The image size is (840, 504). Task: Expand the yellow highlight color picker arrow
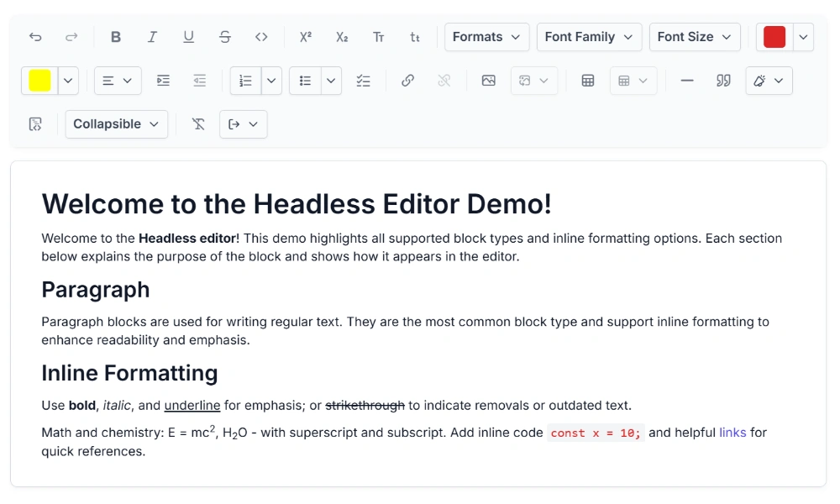(x=68, y=81)
